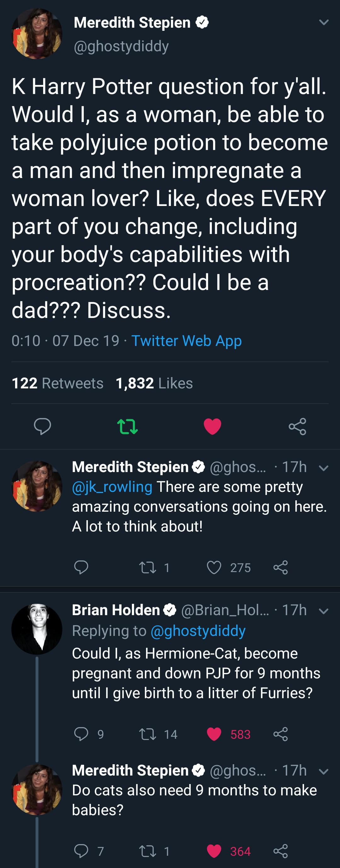Share the main polyjuice tweet
Screen dimensions: 340x868
tap(297, 426)
